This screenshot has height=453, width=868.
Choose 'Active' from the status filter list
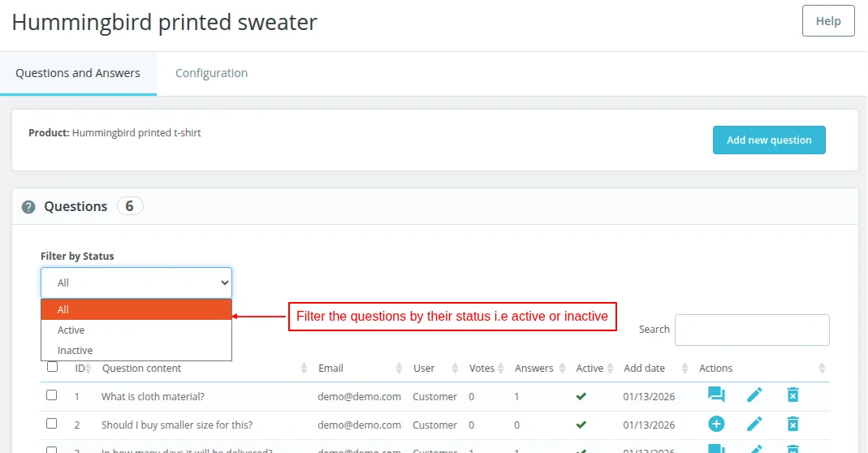(x=71, y=330)
